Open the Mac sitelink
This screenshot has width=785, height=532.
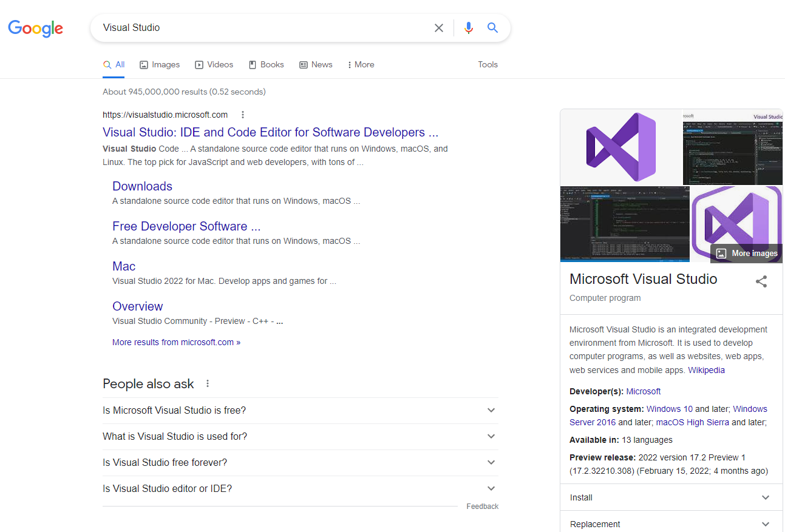tap(124, 266)
